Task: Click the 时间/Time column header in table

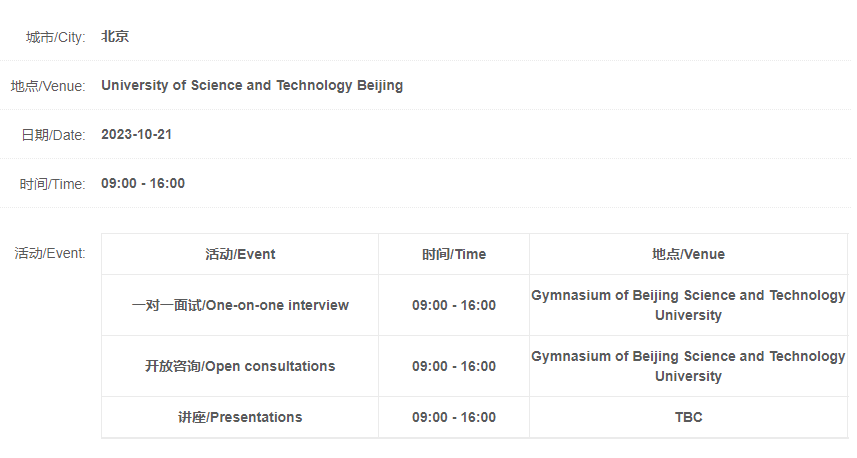Action: tap(454, 254)
